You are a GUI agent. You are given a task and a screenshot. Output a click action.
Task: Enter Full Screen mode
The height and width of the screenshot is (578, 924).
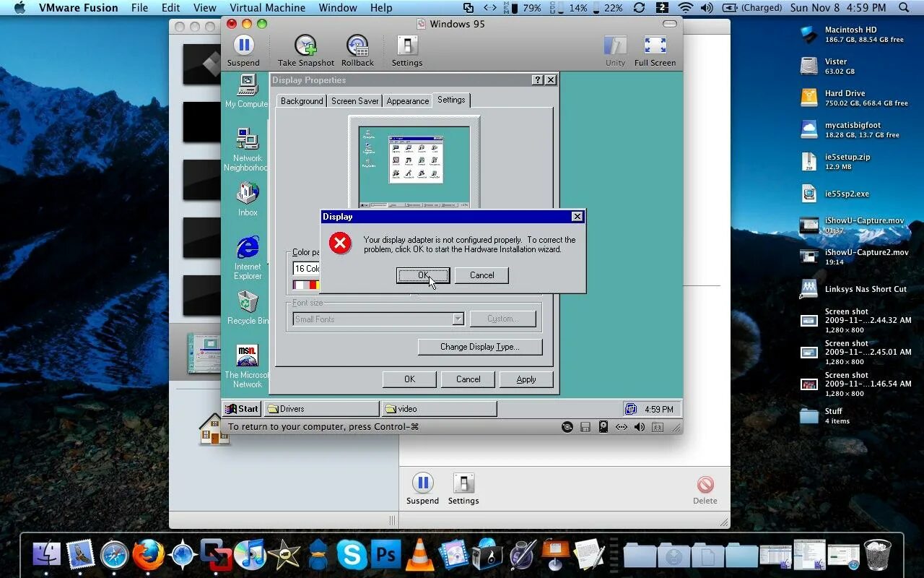[x=655, y=51]
